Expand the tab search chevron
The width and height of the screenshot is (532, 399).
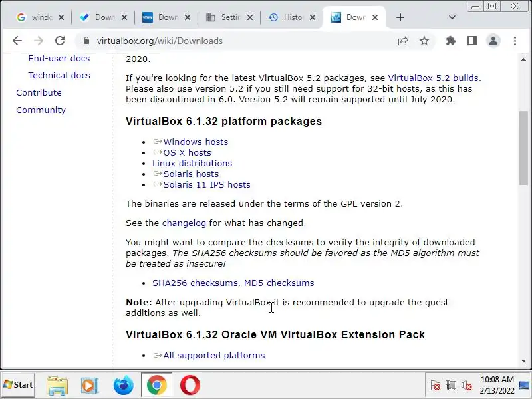tap(452, 17)
